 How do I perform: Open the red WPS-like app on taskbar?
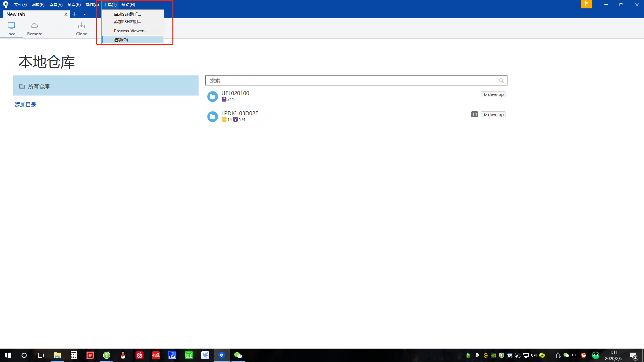pyautogui.click(x=90, y=355)
